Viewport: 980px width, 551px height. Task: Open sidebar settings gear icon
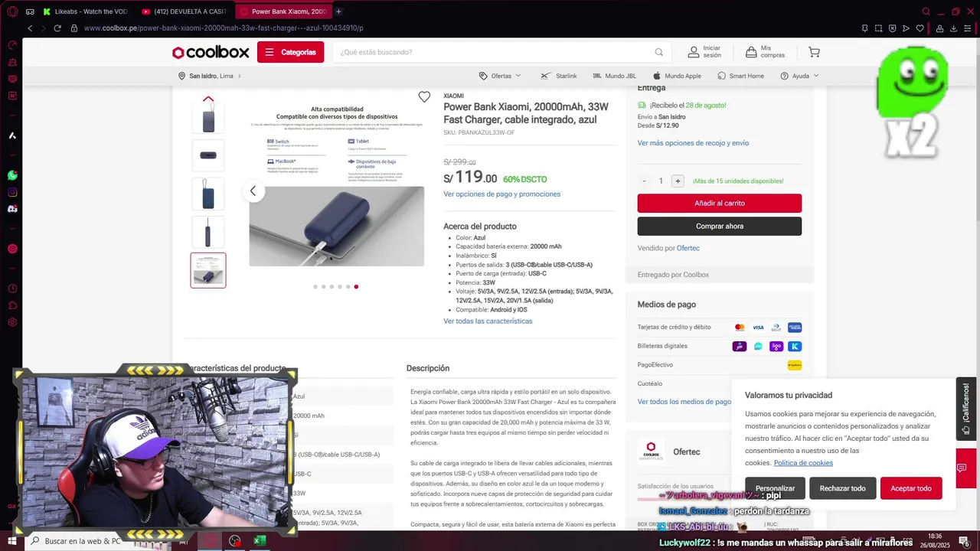click(x=12, y=322)
